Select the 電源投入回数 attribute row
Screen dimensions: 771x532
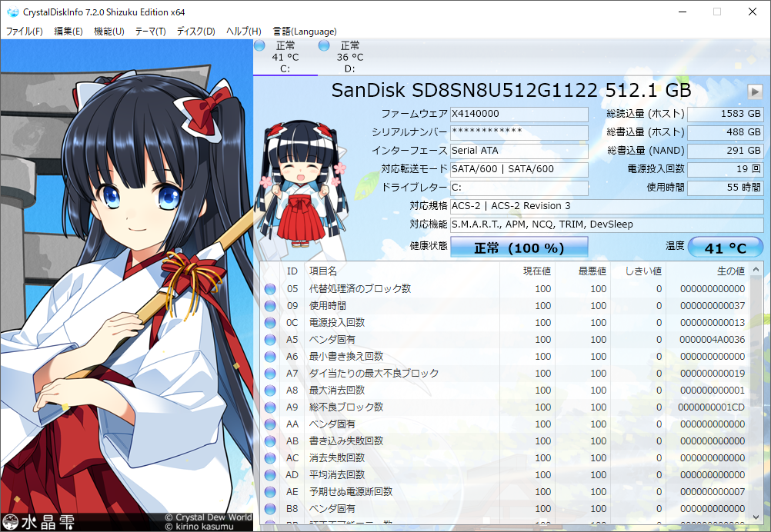click(x=505, y=323)
